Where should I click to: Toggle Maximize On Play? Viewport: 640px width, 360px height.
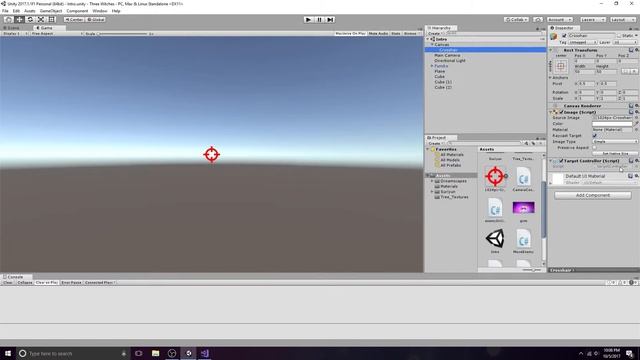coord(350,33)
